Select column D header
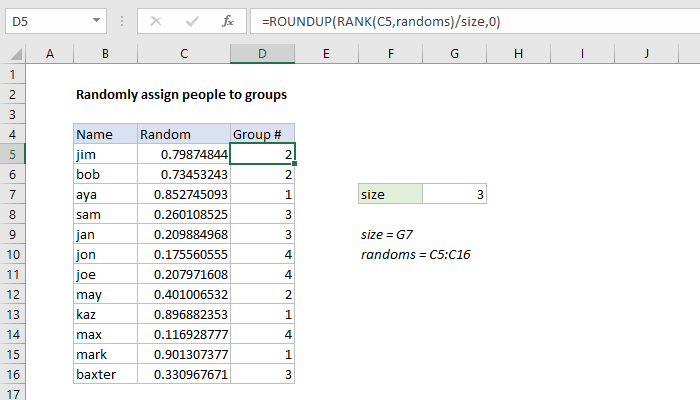700x400 pixels. [x=262, y=53]
